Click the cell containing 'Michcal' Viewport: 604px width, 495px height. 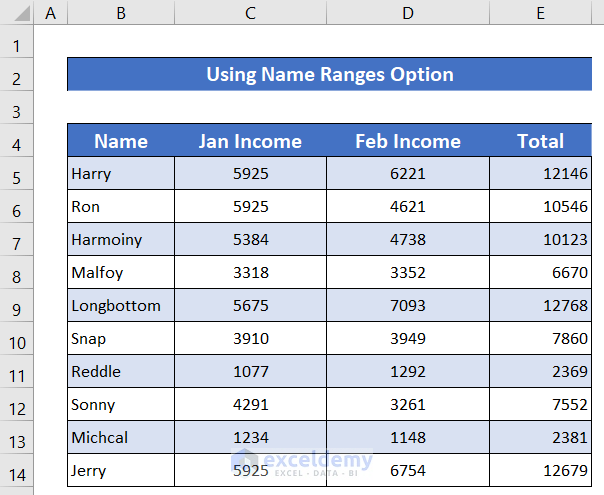tap(121, 438)
